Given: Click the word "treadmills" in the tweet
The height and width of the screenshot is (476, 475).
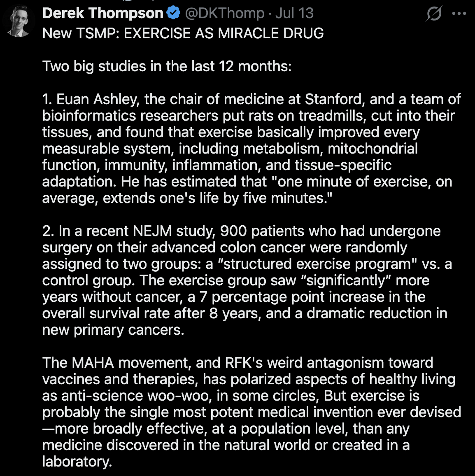Looking at the screenshot, I should 333,116.
